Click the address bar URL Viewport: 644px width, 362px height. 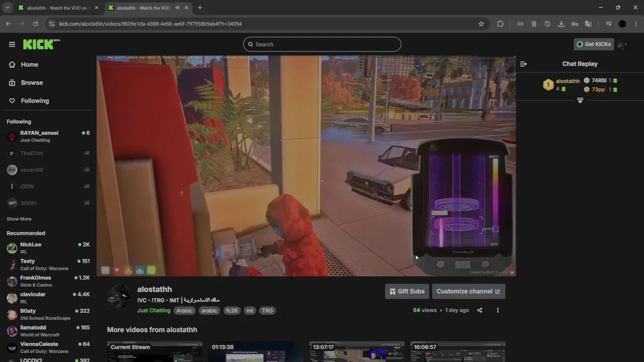150,24
